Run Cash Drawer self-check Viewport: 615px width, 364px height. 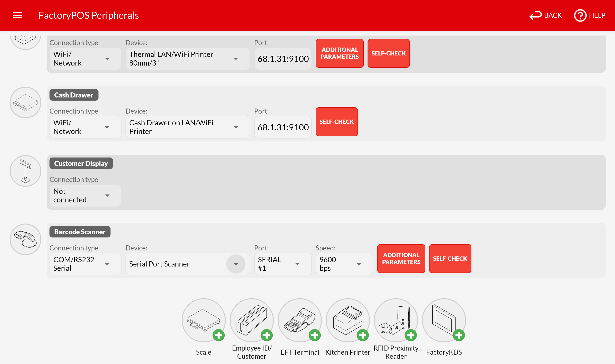[337, 122]
